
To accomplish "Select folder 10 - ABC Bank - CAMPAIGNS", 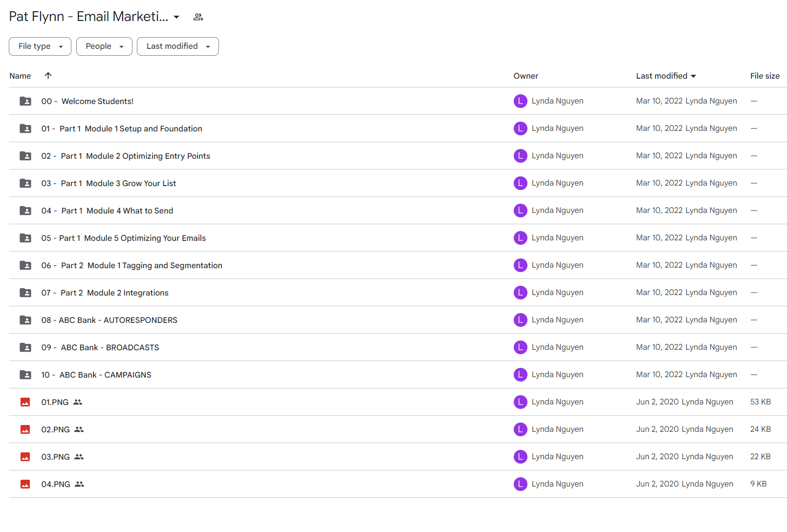I will click(96, 375).
